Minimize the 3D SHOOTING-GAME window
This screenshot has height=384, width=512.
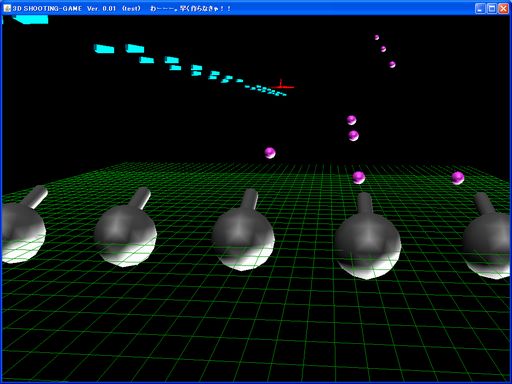(x=480, y=8)
